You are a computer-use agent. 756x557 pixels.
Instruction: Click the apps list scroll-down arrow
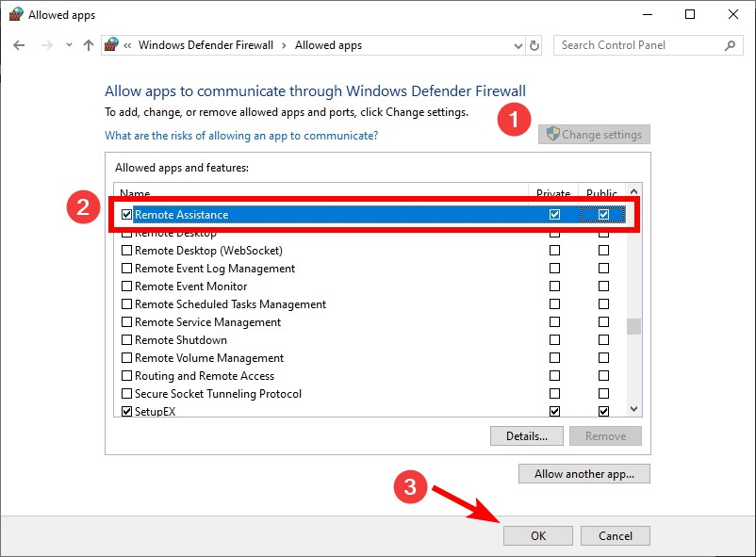[634, 409]
